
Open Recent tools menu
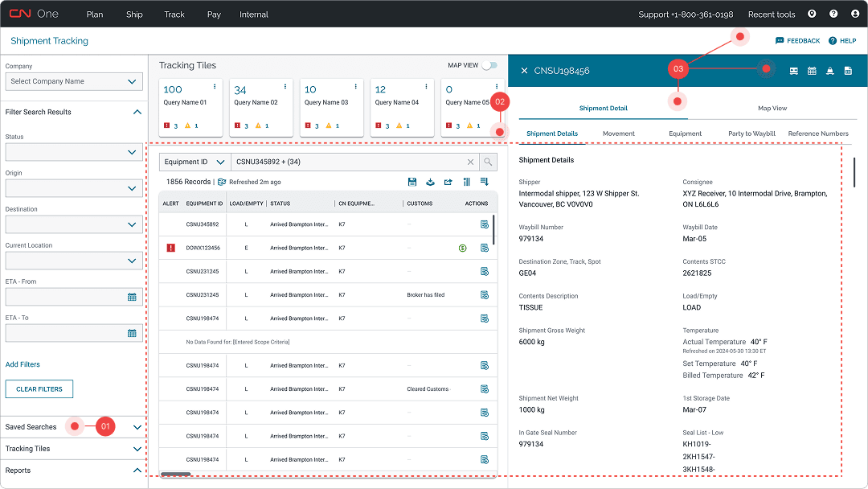pos(771,14)
